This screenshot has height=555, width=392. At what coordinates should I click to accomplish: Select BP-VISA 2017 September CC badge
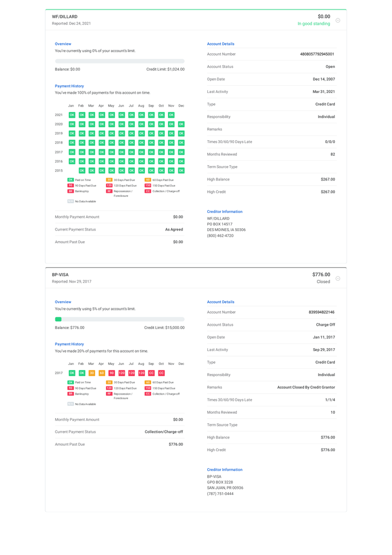coord(151,373)
